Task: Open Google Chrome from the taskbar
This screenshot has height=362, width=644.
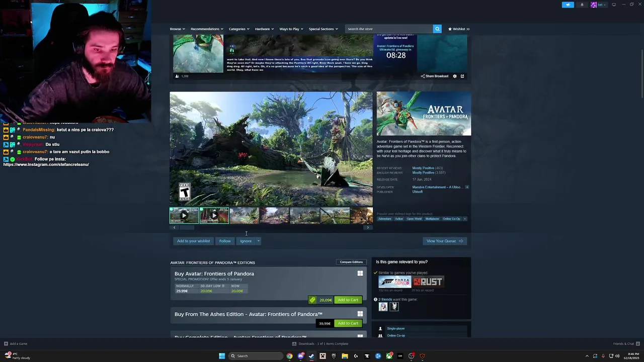Action: (x=289, y=356)
